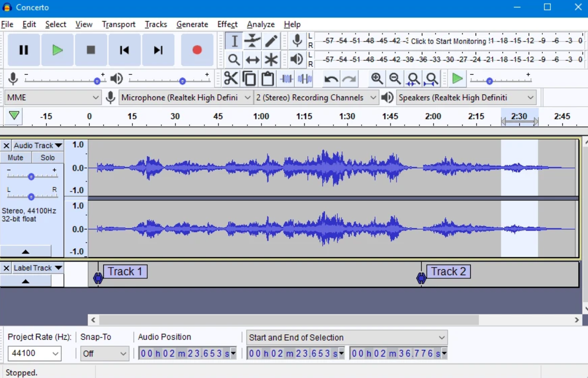The image size is (588, 378).
Task: Open the Microphone recording device dropdown
Action: [x=185, y=97]
